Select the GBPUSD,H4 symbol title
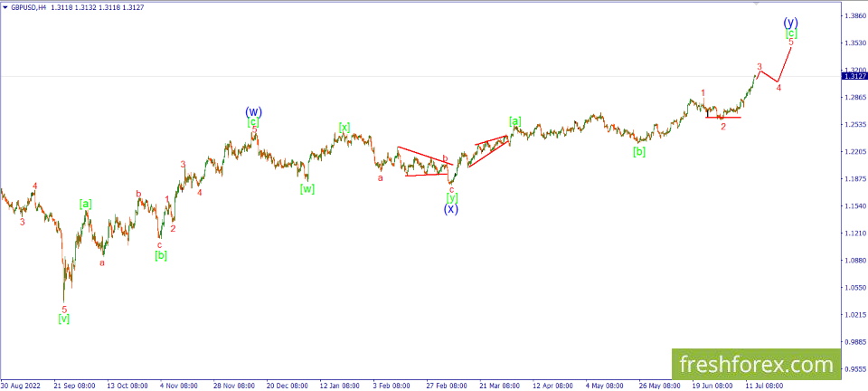 [x=28, y=8]
